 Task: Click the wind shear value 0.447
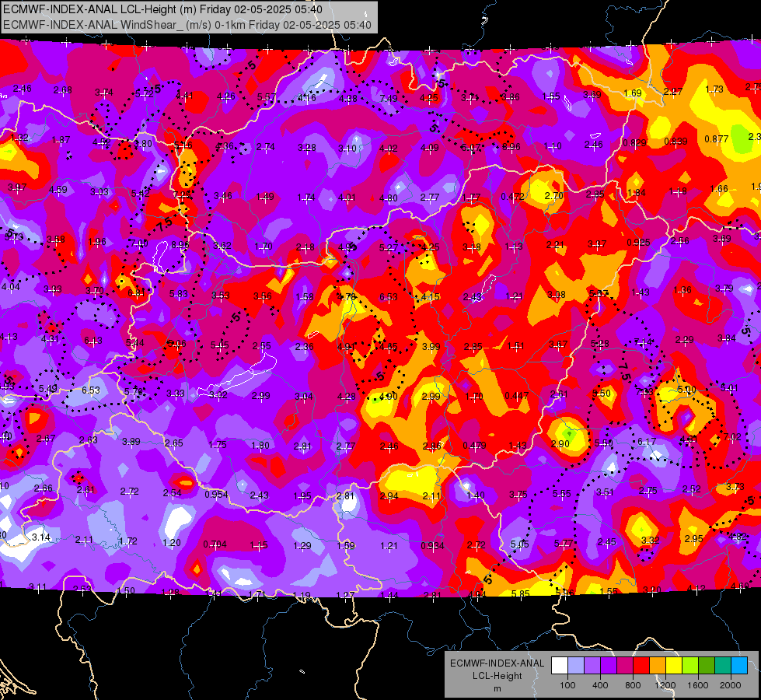click(516, 395)
